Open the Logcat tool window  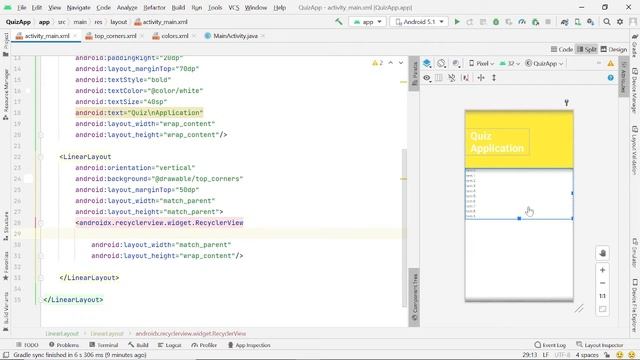[x=169, y=345]
